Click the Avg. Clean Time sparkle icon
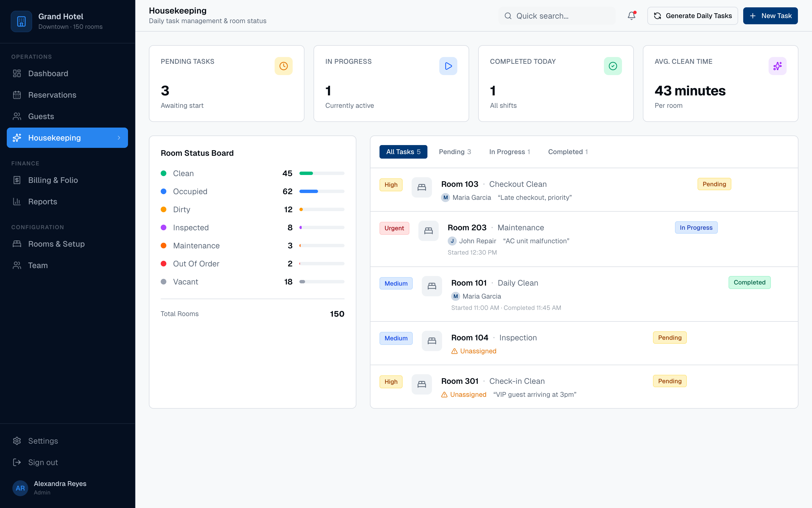 tap(777, 66)
